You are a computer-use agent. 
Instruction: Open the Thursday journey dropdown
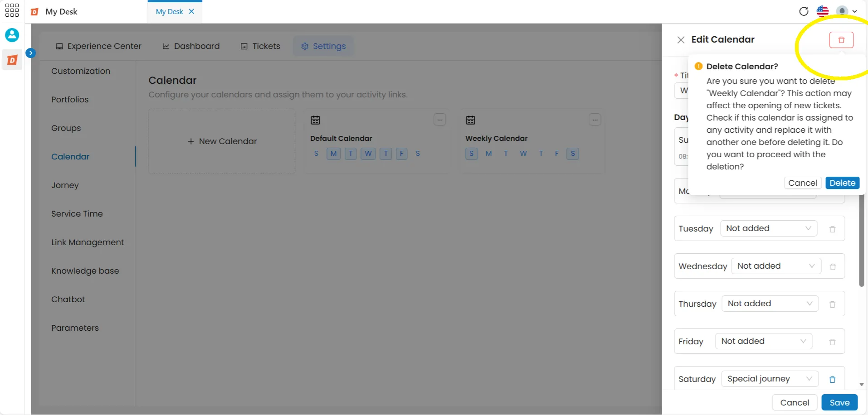[770, 304]
